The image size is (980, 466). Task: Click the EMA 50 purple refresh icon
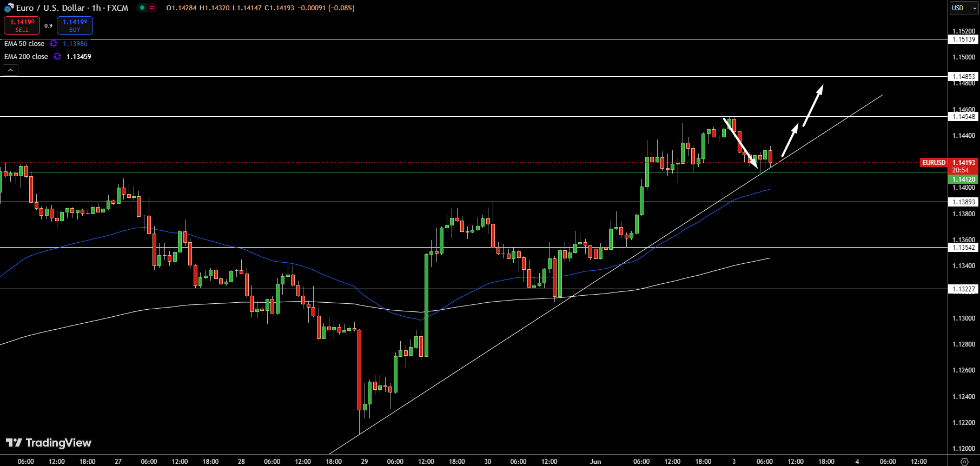pos(54,43)
